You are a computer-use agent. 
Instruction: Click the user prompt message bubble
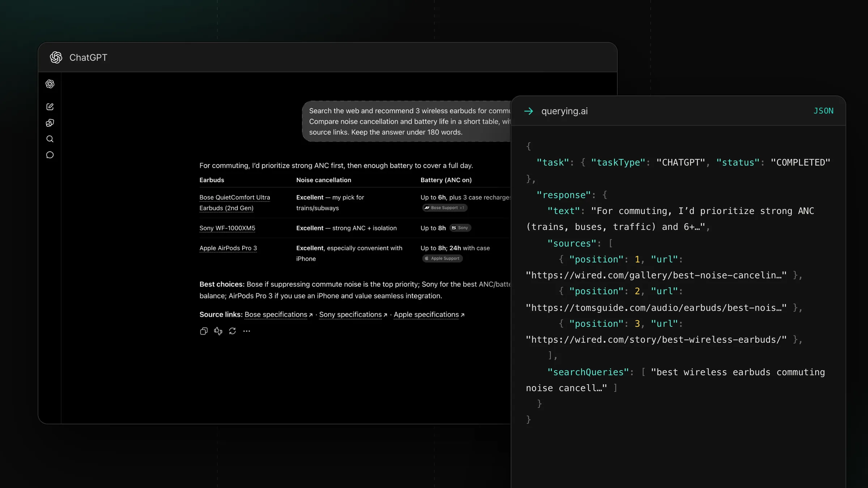click(407, 121)
